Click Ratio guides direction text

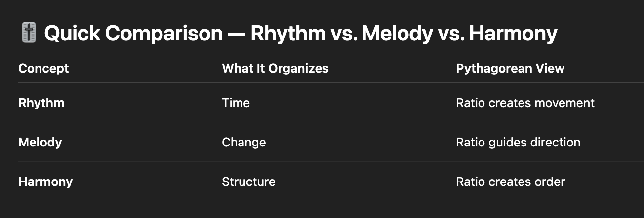[x=518, y=142]
